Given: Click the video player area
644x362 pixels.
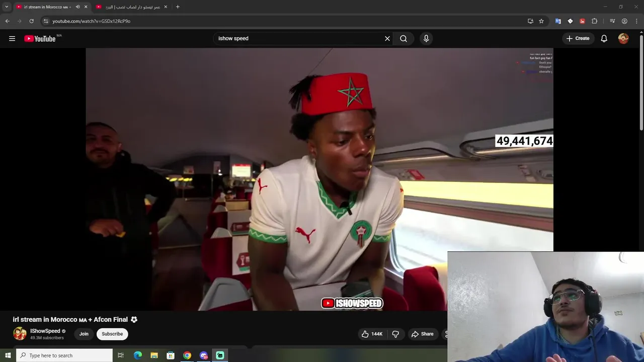Looking at the screenshot, I should pyautogui.click(x=319, y=179).
